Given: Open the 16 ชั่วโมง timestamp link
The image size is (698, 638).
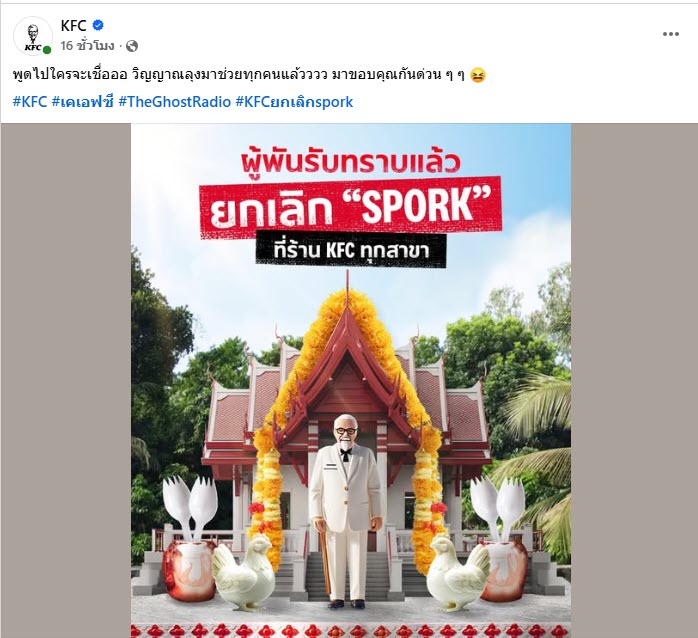Looking at the screenshot, I should click(x=87, y=46).
